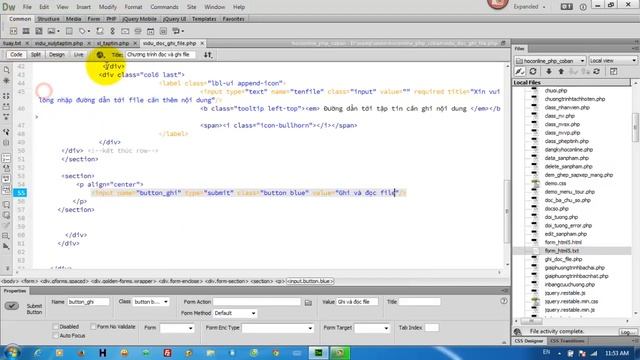Click the Image insert icon in Insert bar
The height and width of the screenshot is (360, 640).
(x=51, y=31)
